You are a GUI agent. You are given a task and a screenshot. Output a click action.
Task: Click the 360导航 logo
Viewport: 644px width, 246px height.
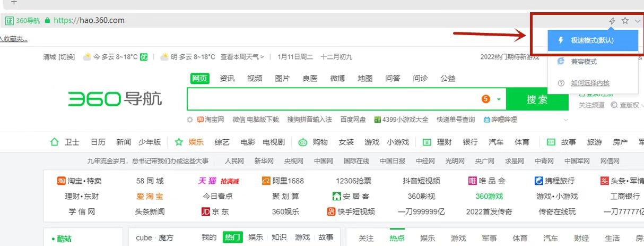click(x=115, y=98)
